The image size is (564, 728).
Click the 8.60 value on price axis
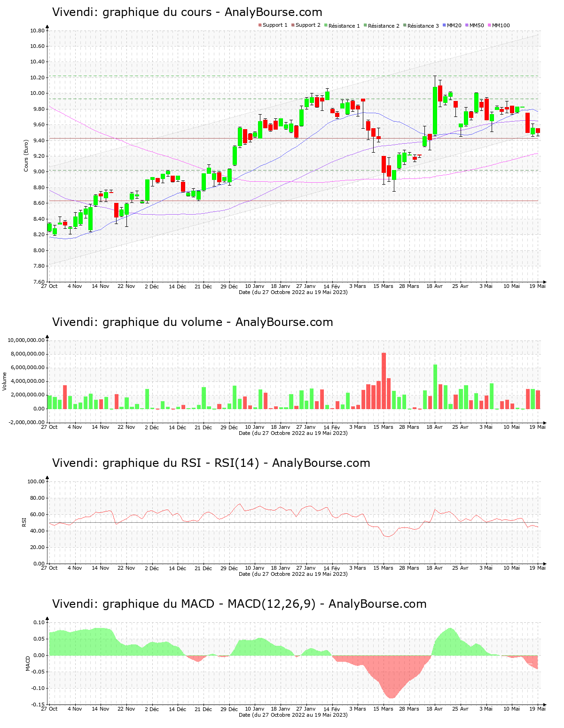39,203
